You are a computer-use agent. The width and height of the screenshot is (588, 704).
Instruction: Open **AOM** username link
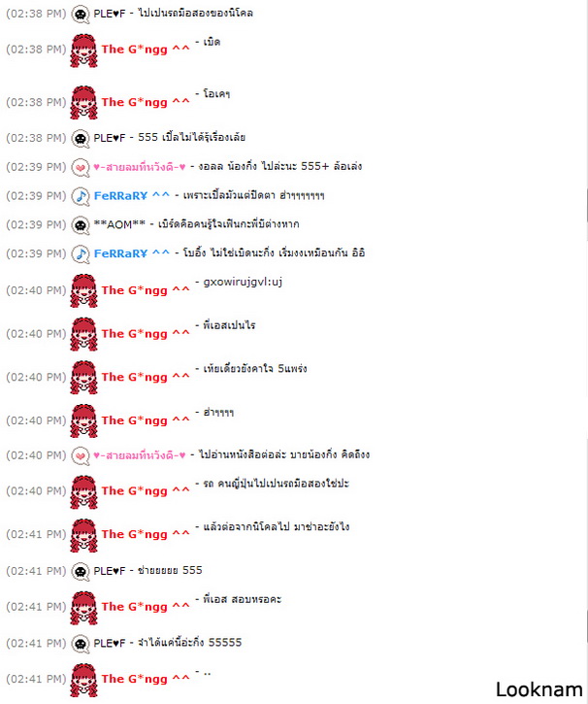(x=119, y=224)
